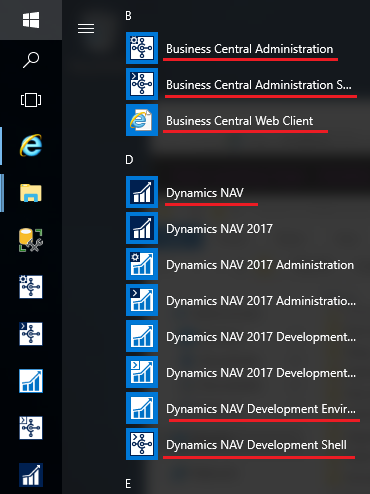This screenshot has width=370, height=494.
Task: Click the E letter group header
Action: tap(128, 484)
